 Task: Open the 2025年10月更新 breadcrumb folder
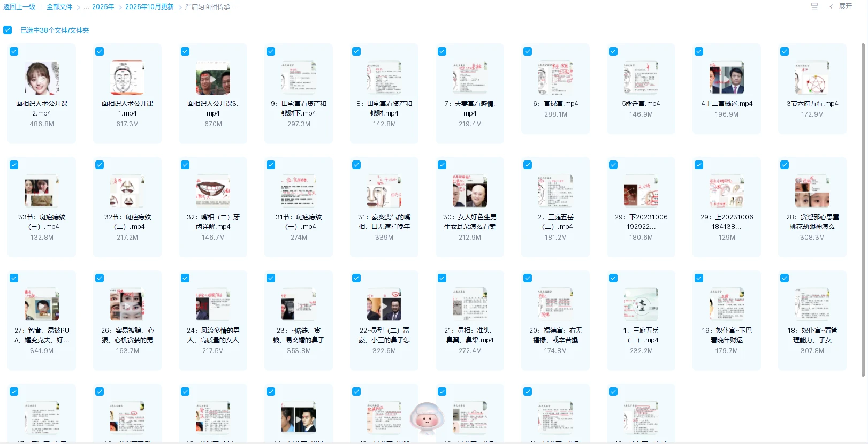pyautogui.click(x=149, y=7)
